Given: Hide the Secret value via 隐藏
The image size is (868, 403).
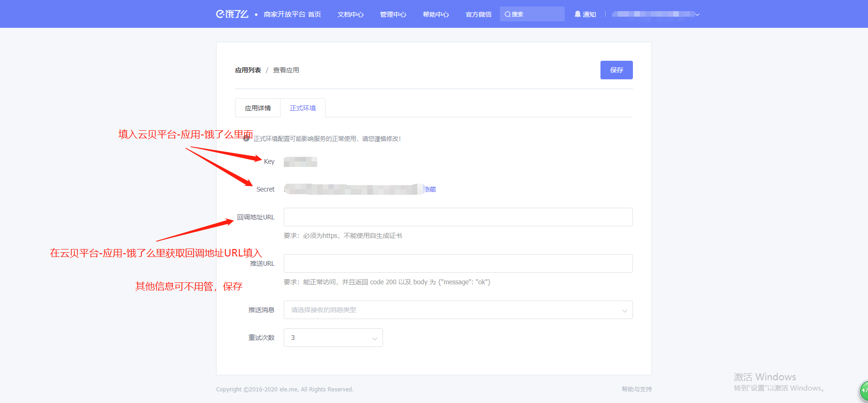Looking at the screenshot, I should coord(431,189).
